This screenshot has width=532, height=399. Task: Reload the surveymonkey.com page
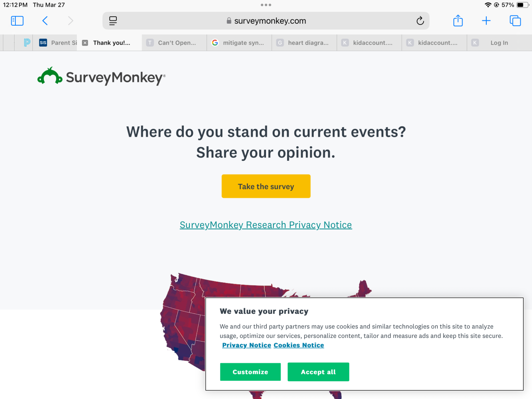[420, 21]
